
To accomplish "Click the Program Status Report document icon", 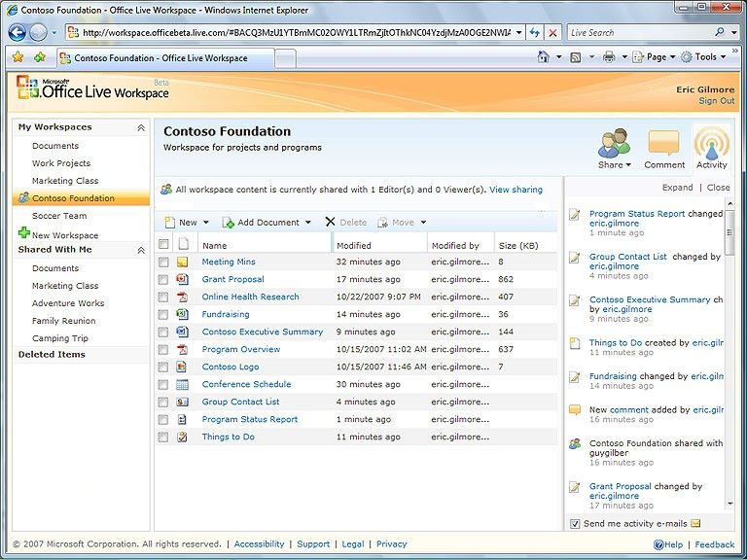I will point(182,420).
